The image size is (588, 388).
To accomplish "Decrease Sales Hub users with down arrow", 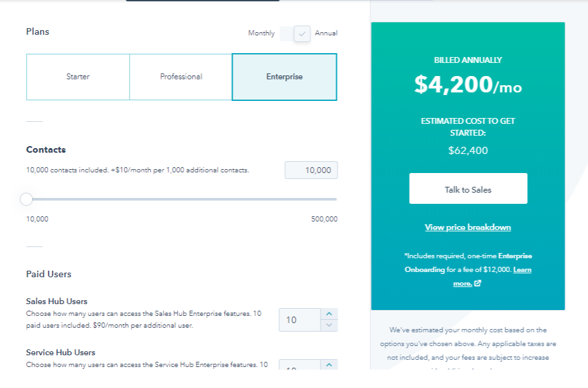I will [x=330, y=325].
